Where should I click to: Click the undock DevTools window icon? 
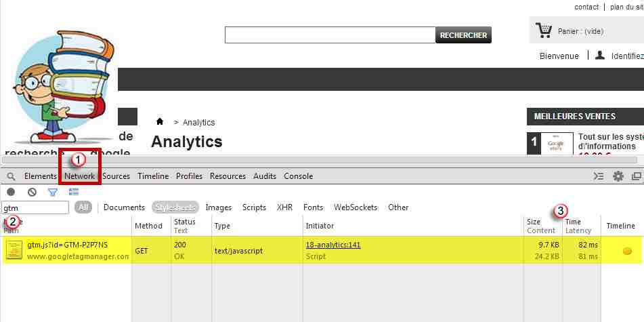pos(636,176)
